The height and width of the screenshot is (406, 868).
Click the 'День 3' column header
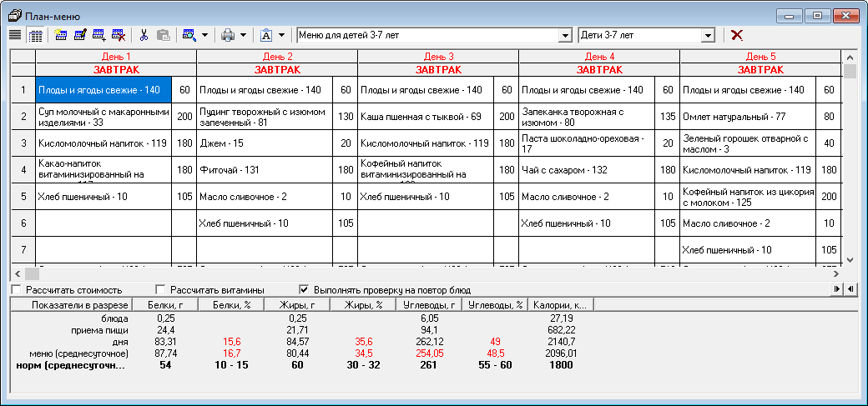[438, 56]
